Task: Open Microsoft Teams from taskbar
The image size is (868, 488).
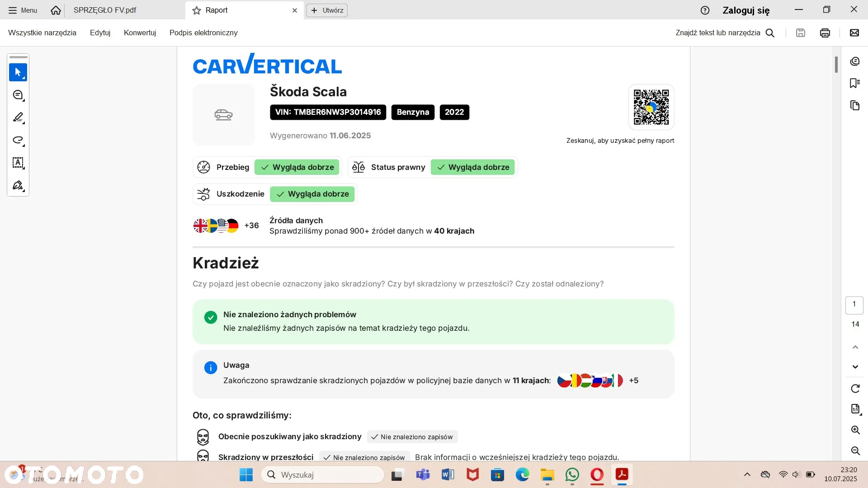Action: pos(423,474)
